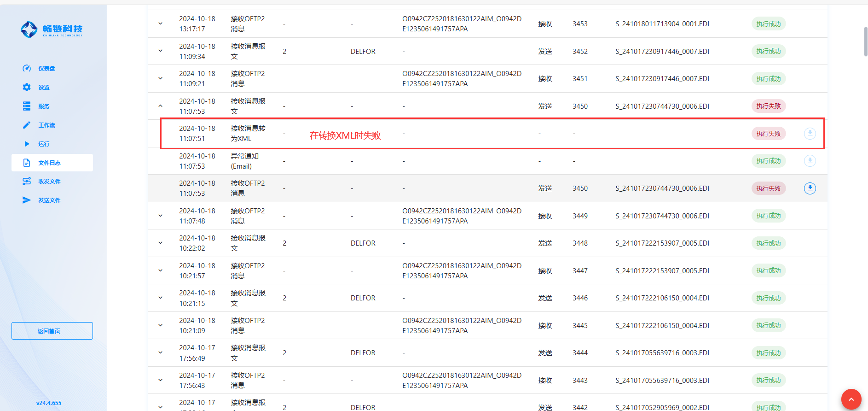Open the 收发文件 transfer icon
This screenshot has width=868, height=411.
[27, 181]
